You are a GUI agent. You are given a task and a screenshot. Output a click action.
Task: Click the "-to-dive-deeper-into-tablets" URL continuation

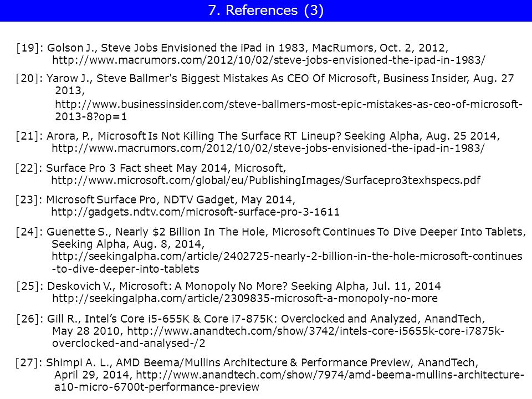125,269
